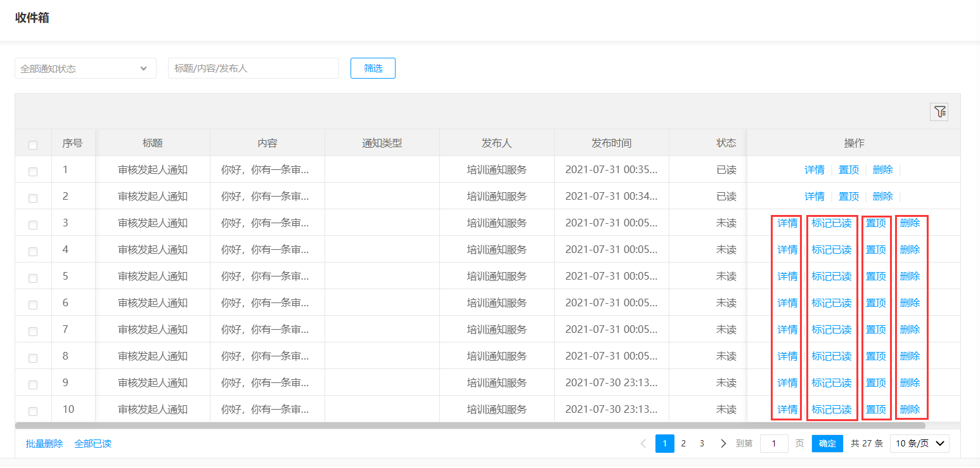Click 置顶 for row 1
The height and width of the screenshot is (468, 980).
tap(849, 169)
